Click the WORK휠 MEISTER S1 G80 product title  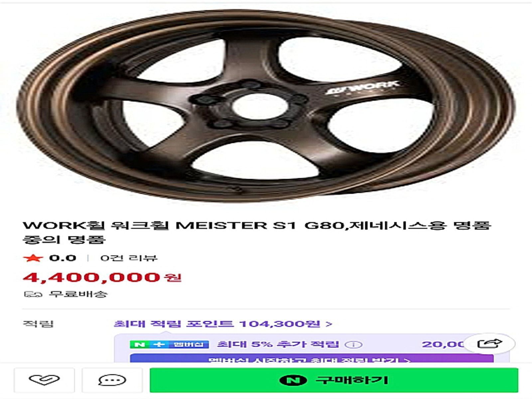(x=257, y=232)
